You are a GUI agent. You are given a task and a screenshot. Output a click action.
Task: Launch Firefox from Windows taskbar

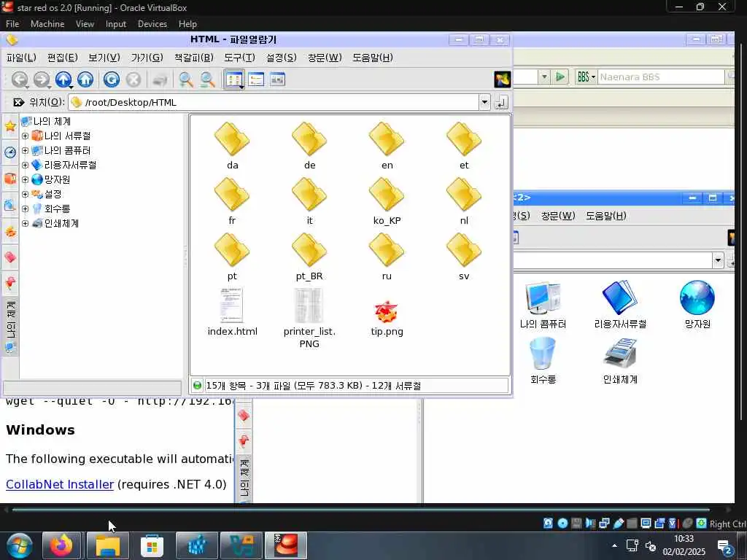point(62,545)
